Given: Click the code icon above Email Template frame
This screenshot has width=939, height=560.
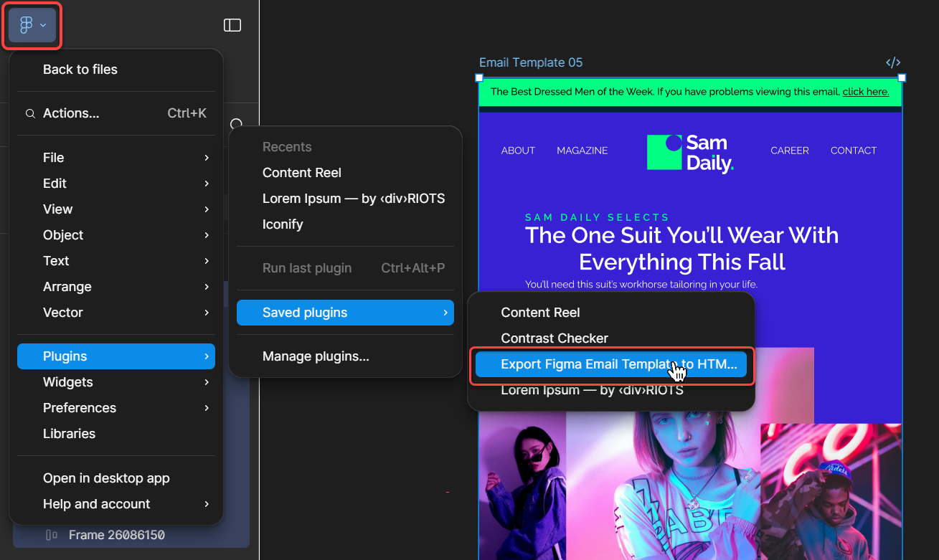Looking at the screenshot, I should 893,62.
